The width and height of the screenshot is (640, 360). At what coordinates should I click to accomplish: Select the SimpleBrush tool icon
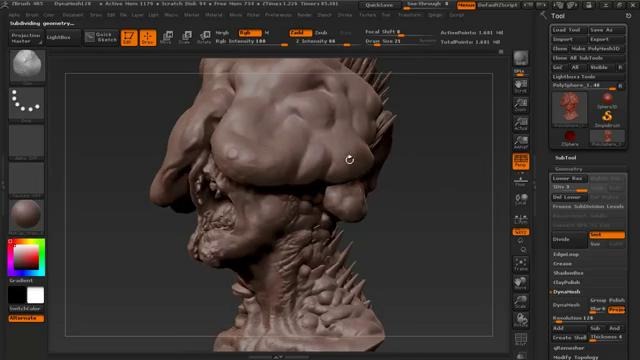click(x=607, y=119)
